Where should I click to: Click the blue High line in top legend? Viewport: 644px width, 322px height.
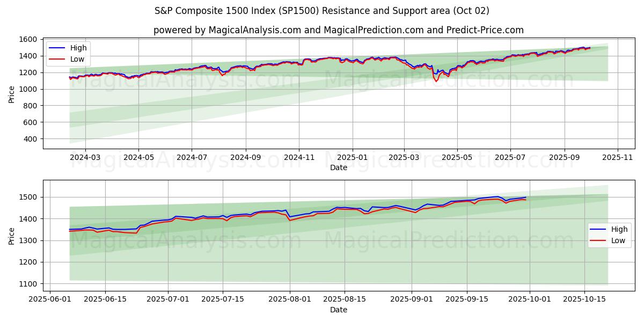[57, 48]
